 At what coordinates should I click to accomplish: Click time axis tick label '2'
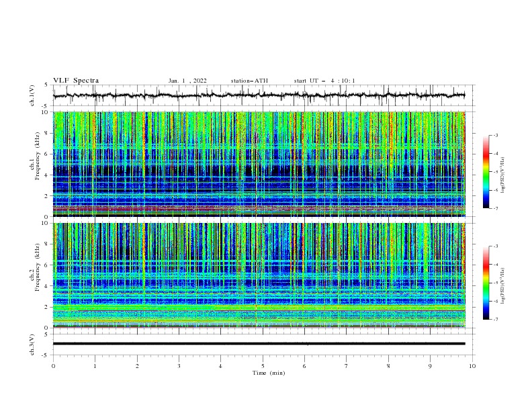click(x=137, y=366)
